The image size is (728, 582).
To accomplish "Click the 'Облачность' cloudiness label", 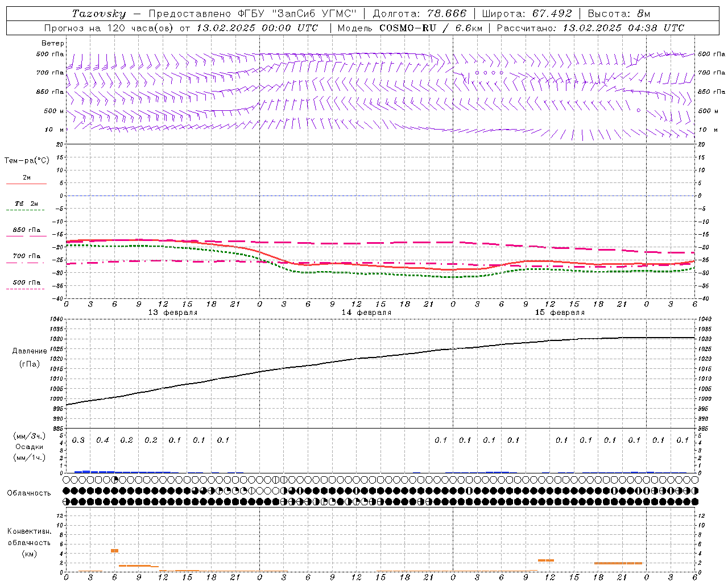I will click(29, 493).
